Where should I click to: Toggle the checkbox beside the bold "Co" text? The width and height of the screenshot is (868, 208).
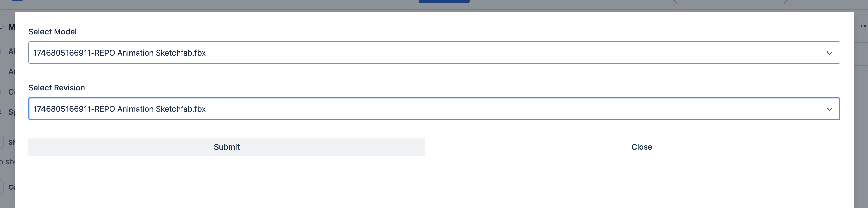1,187
